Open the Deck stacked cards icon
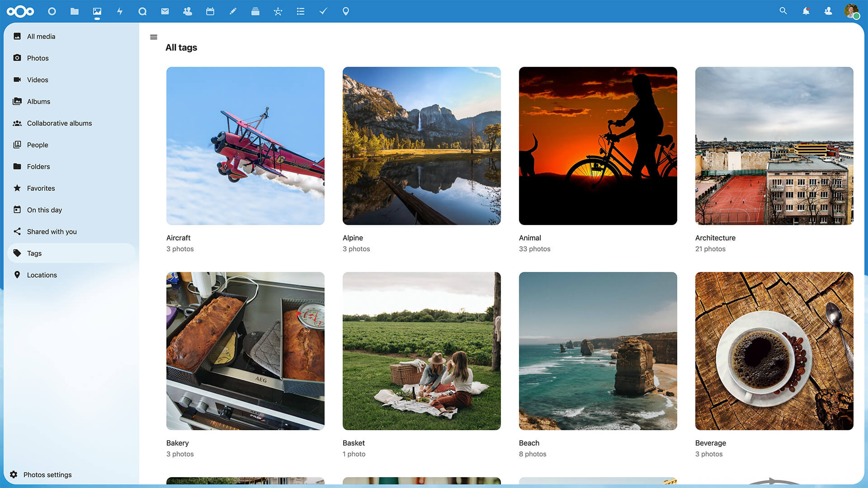The height and width of the screenshot is (488, 868). click(x=255, y=11)
